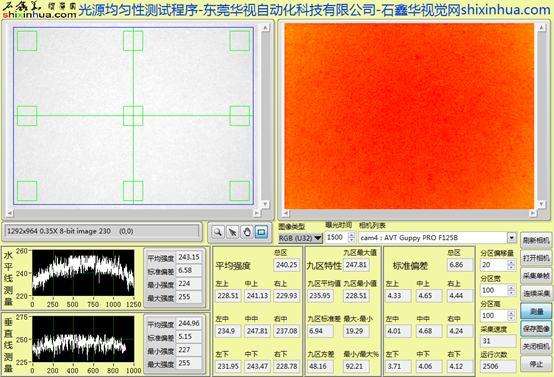
Task: Click the 垂直线测量 profile graph
Action: [x=83, y=339]
